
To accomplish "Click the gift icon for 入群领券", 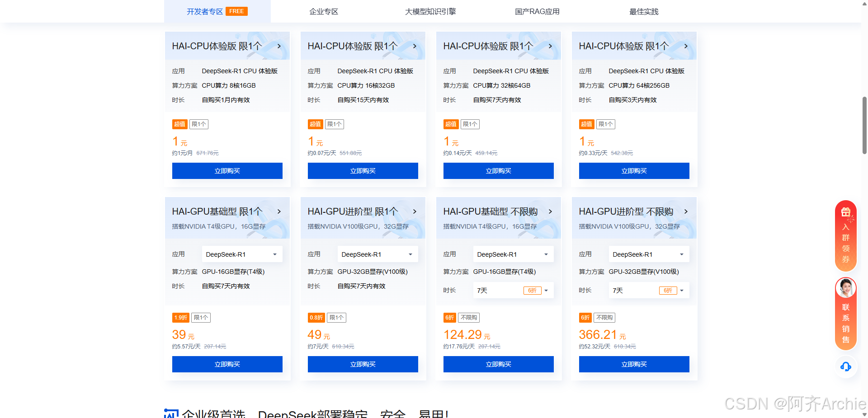I will point(846,212).
